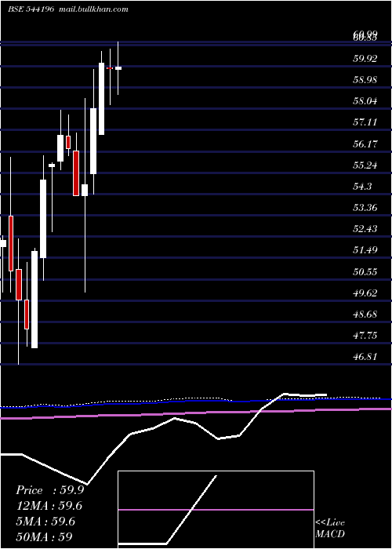Select the 54.3 price axis label

362,187
